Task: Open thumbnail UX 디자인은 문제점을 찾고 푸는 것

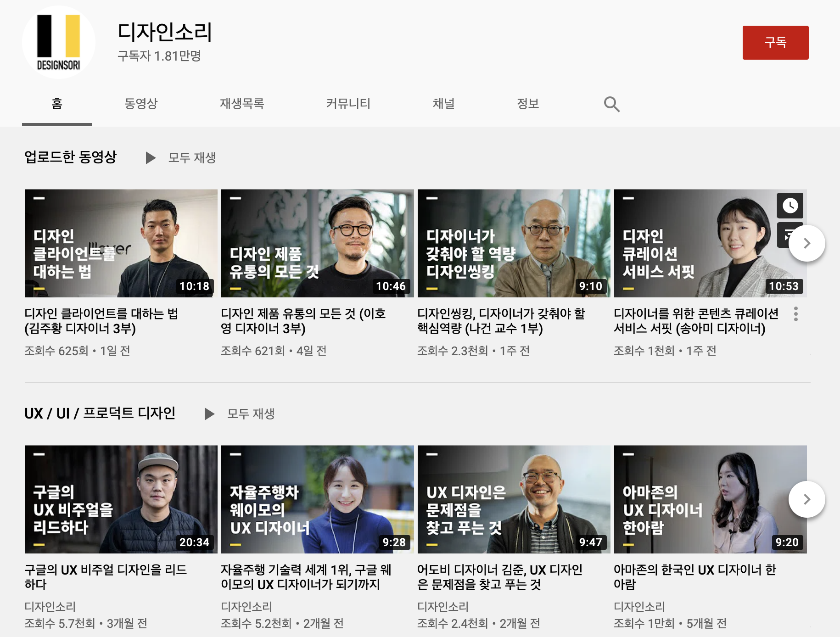Action: (x=514, y=499)
